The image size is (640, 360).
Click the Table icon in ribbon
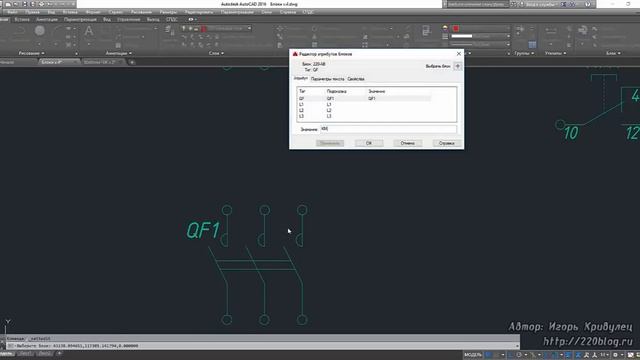tap(118, 45)
